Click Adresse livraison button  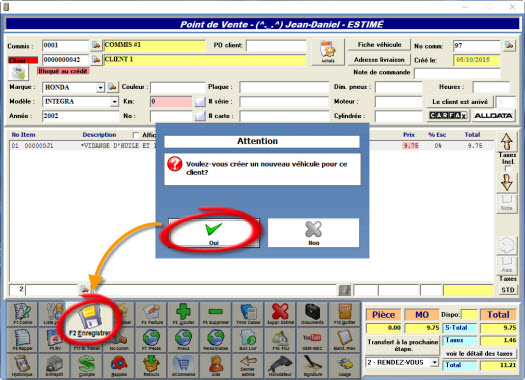tap(379, 60)
